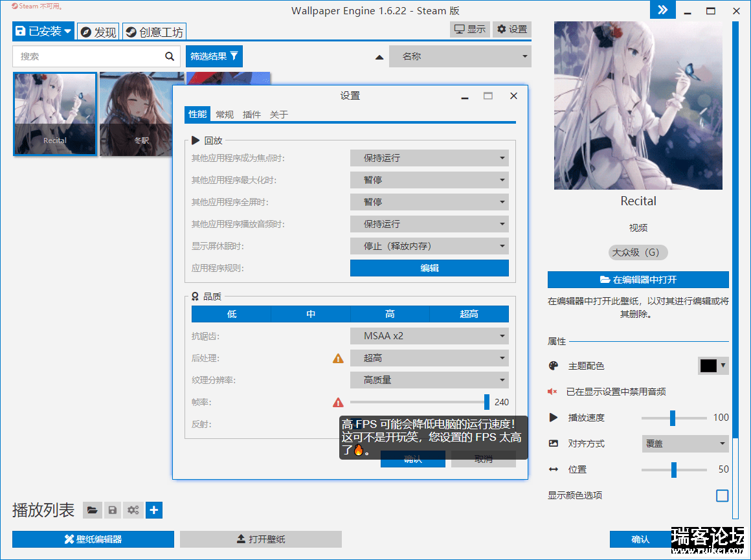Open the 已安装 installed tab

pos(43,32)
